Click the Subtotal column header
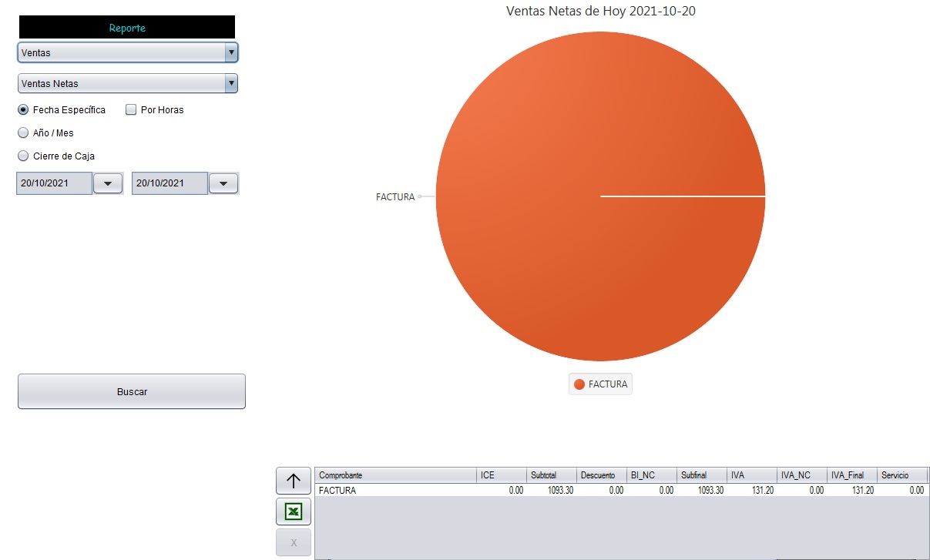The height and width of the screenshot is (560, 930). click(551, 476)
